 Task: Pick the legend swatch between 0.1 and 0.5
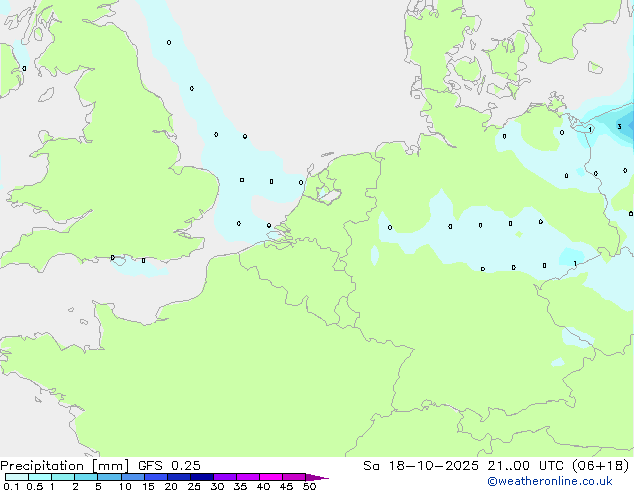pos(17,477)
